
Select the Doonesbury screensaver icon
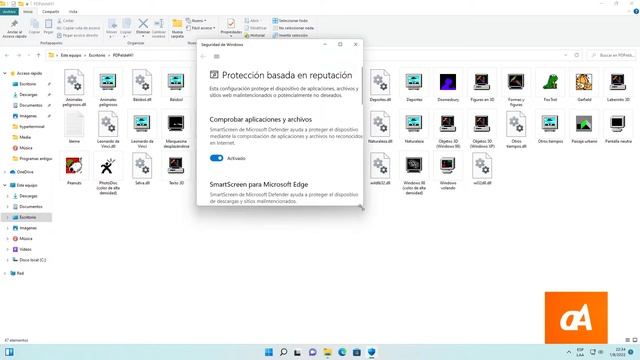click(448, 82)
